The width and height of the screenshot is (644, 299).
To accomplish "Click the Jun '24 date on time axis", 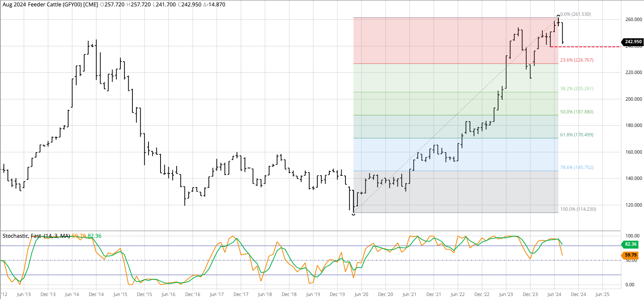I will point(554,294).
